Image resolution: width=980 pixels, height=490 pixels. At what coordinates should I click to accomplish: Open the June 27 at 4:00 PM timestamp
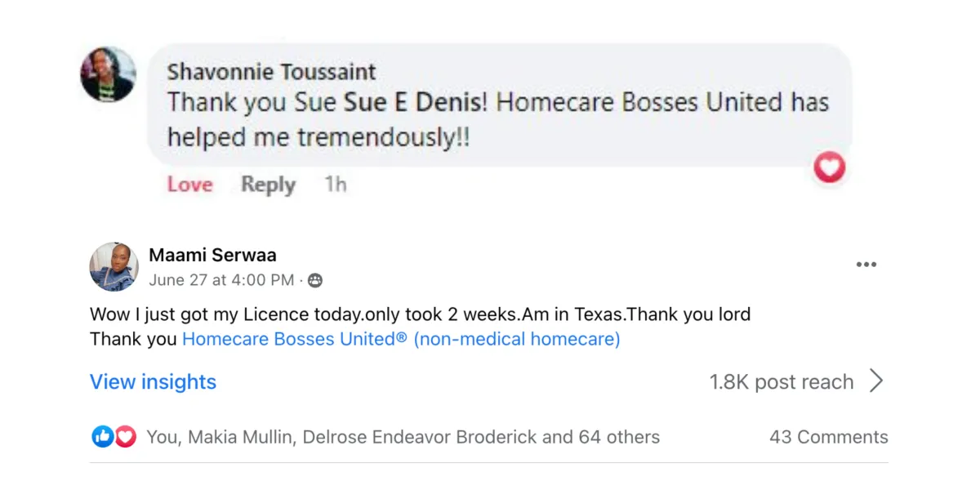click(221, 281)
